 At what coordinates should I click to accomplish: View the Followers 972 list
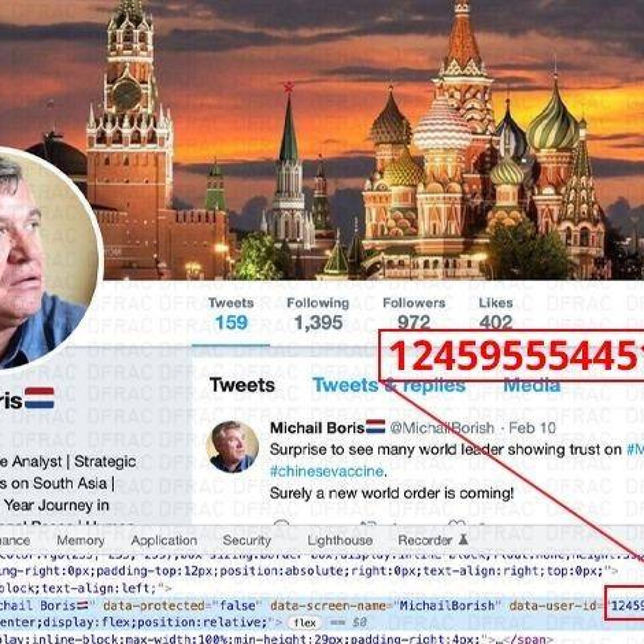coord(414,314)
